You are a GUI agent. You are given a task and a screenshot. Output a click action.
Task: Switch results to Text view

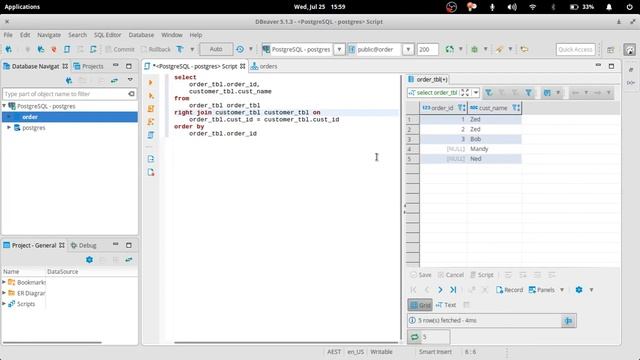pos(446,305)
